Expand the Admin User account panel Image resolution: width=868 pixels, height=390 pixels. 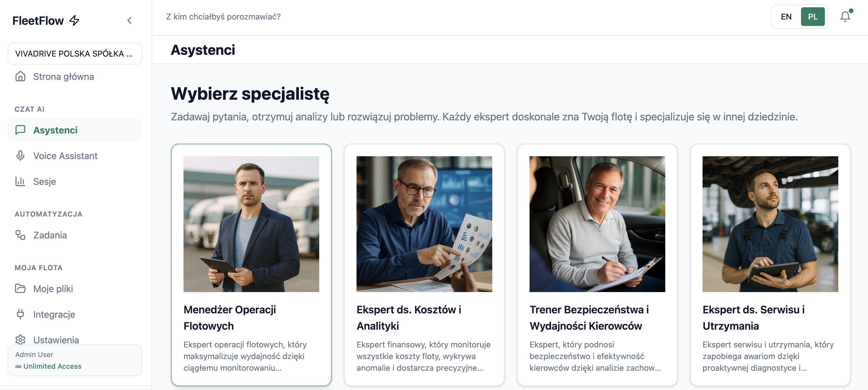coord(75,360)
